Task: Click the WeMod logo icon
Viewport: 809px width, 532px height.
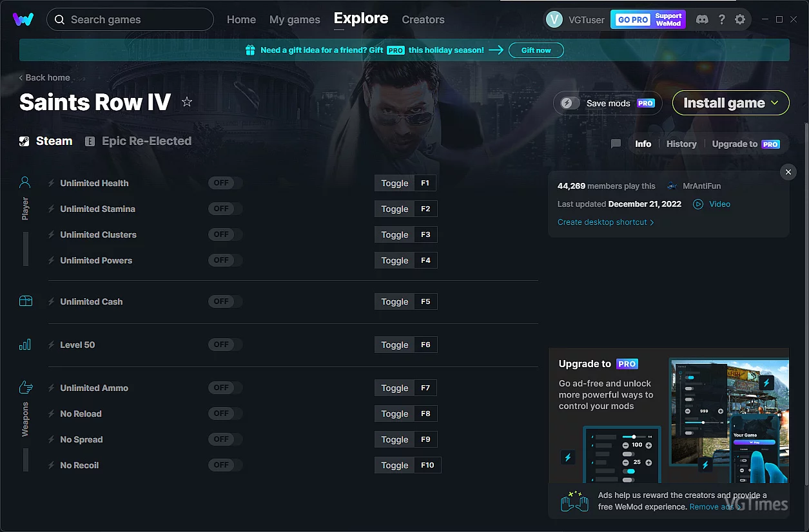Action: (23, 19)
